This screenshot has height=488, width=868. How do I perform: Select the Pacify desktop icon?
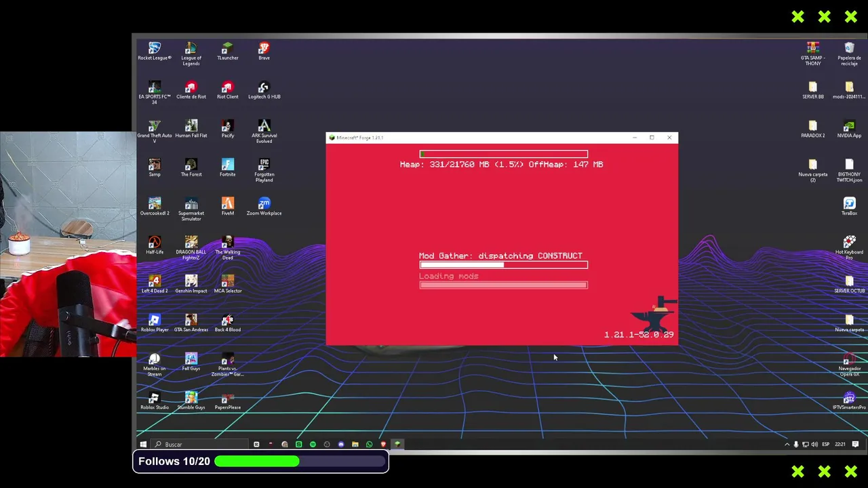pyautogui.click(x=228, y=129)
